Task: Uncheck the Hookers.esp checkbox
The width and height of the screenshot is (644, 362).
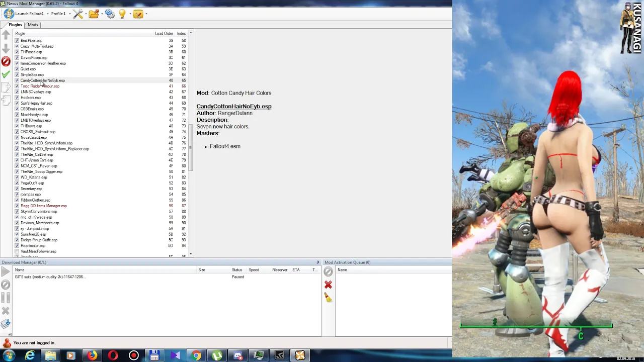Action: click(17, 98)
